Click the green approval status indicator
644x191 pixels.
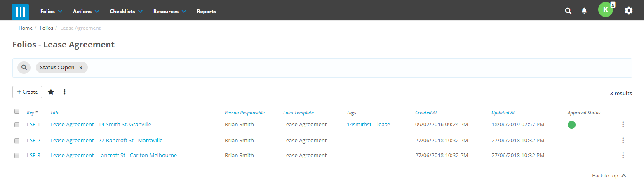[571, 125]
